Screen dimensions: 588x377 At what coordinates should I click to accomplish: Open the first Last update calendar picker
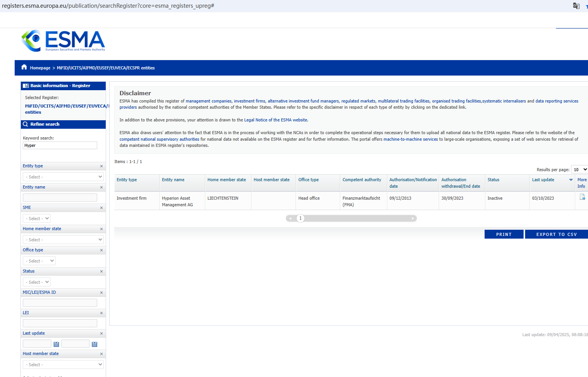click(x=56, y=344)
